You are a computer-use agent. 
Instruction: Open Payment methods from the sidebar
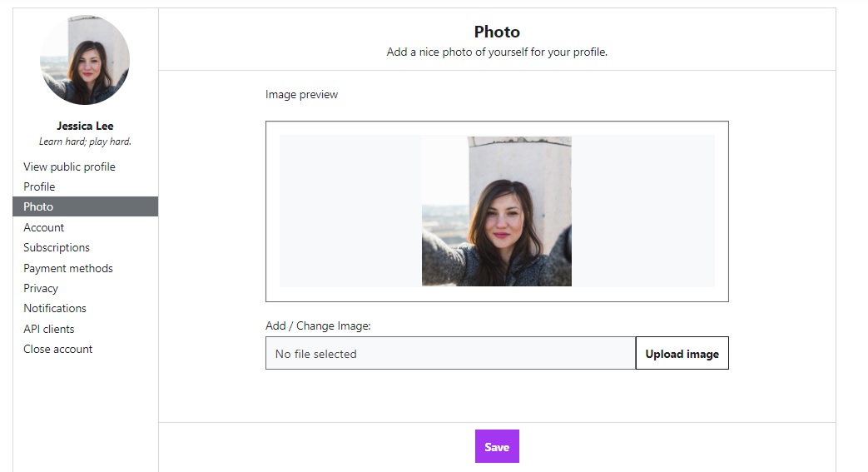point(68,268)
